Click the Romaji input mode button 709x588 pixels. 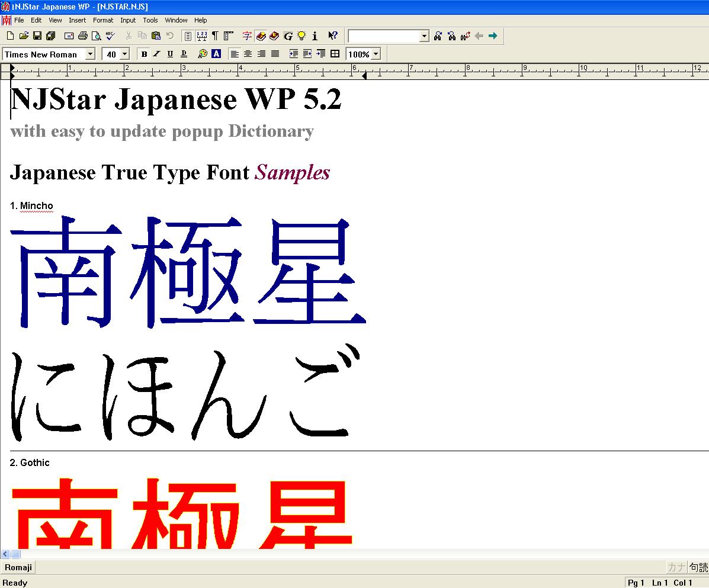[18, 567]
